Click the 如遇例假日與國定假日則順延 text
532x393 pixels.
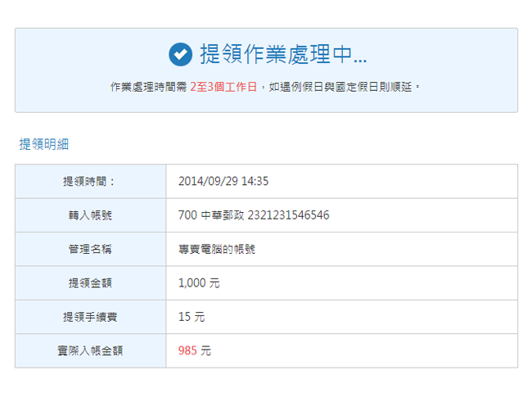click(x=344, y=86)
